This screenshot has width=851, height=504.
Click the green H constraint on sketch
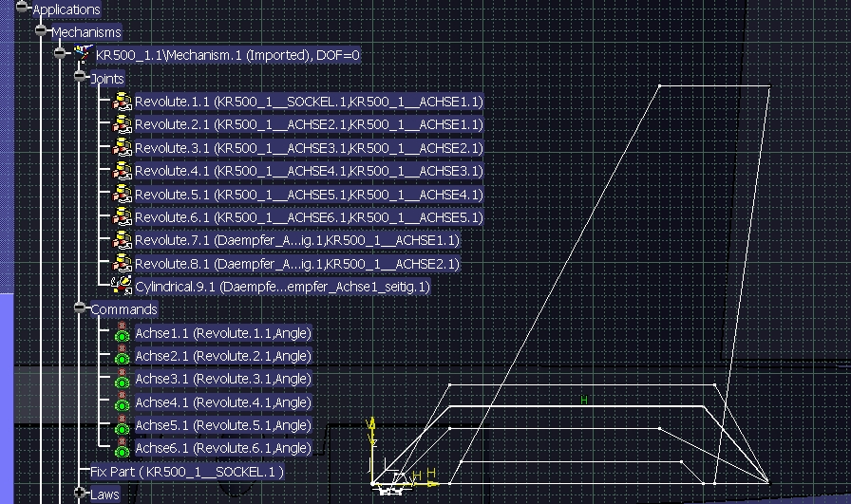(x=584, y=401)
